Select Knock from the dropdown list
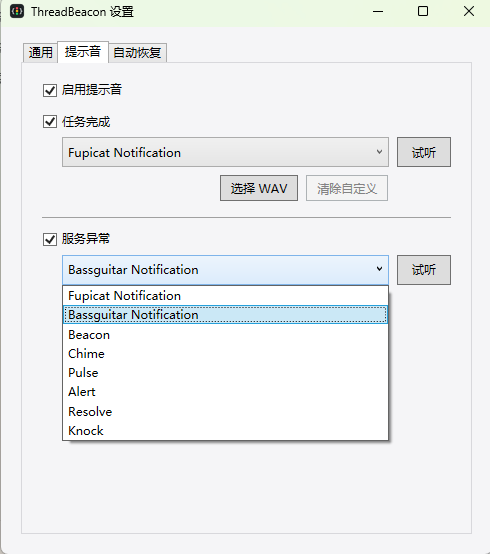The width and height of the screenshot is (490, 554). tap(225, 431)
